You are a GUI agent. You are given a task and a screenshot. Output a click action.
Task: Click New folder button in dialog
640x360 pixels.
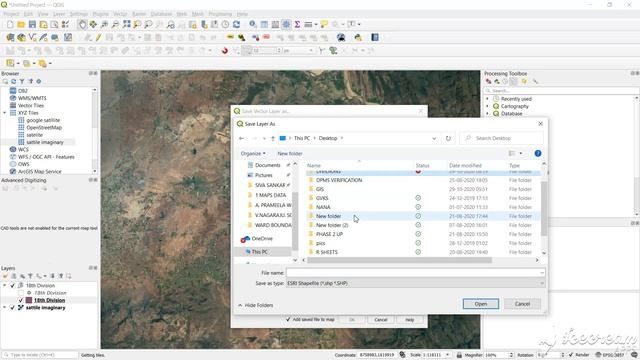[x=290, y=153]
